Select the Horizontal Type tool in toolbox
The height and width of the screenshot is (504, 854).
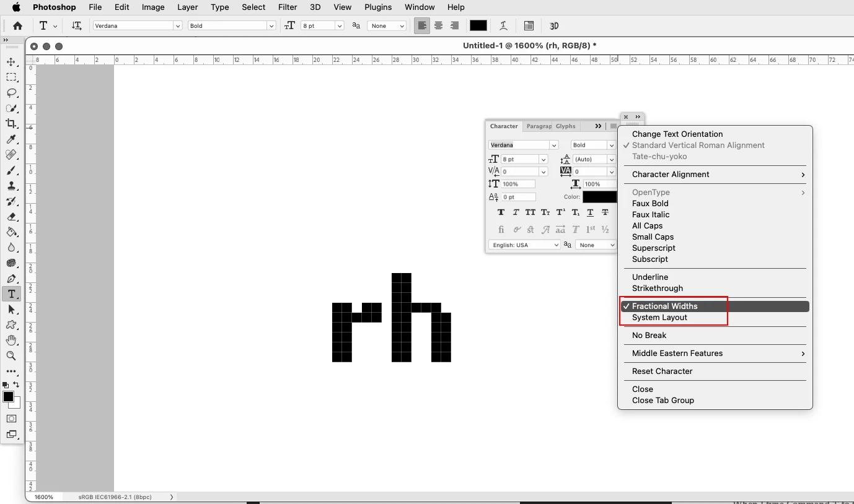click(11, 294)
